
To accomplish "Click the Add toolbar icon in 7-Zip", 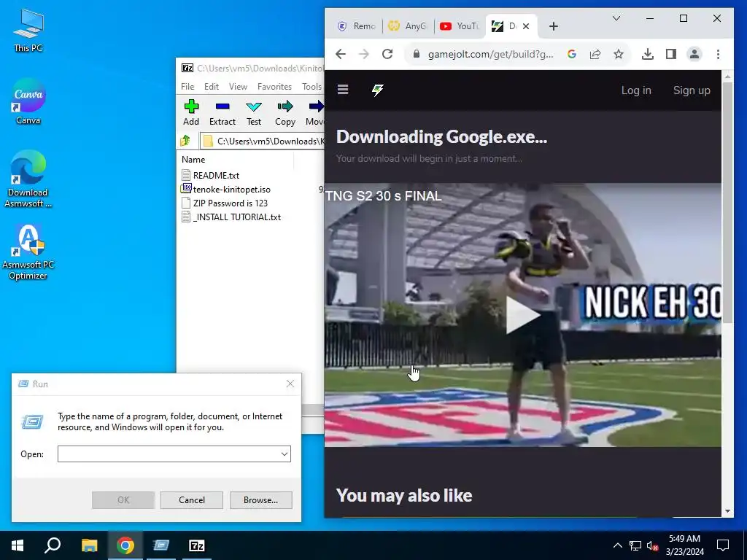I will pyautogui.click(x=191, y=112).
